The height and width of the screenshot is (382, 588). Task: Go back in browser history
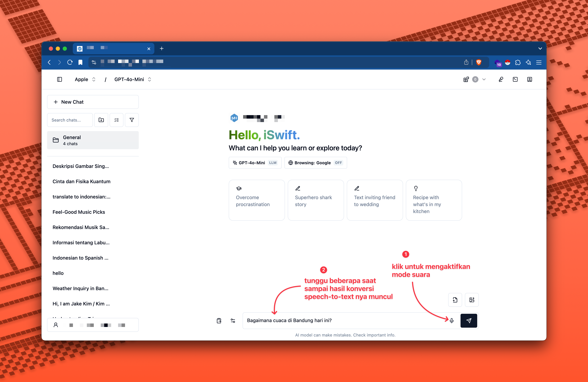click(49, 62)
